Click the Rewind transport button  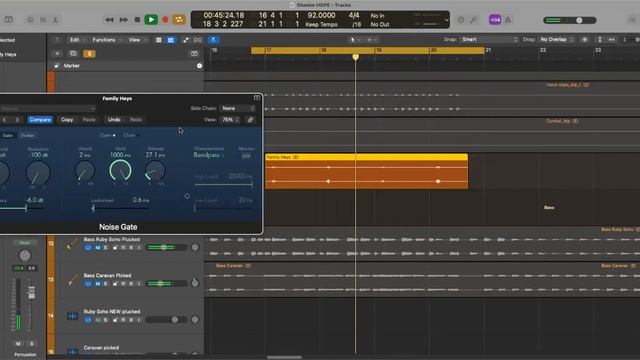[109, 20]
